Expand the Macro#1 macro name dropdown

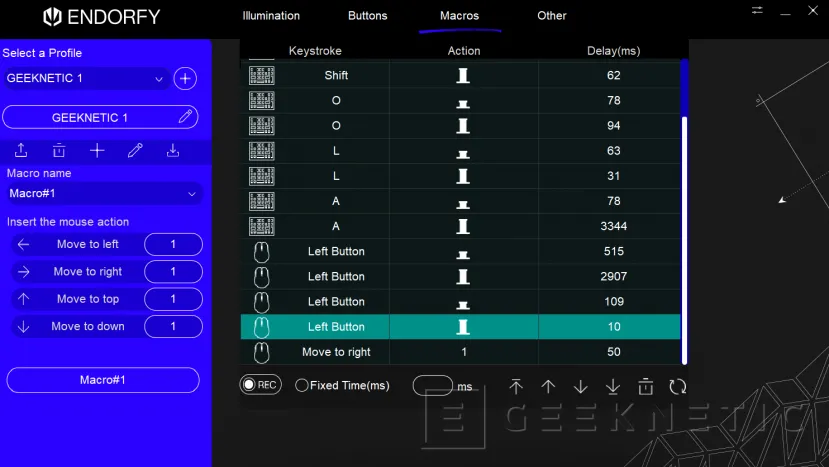(x=103, y=194)
